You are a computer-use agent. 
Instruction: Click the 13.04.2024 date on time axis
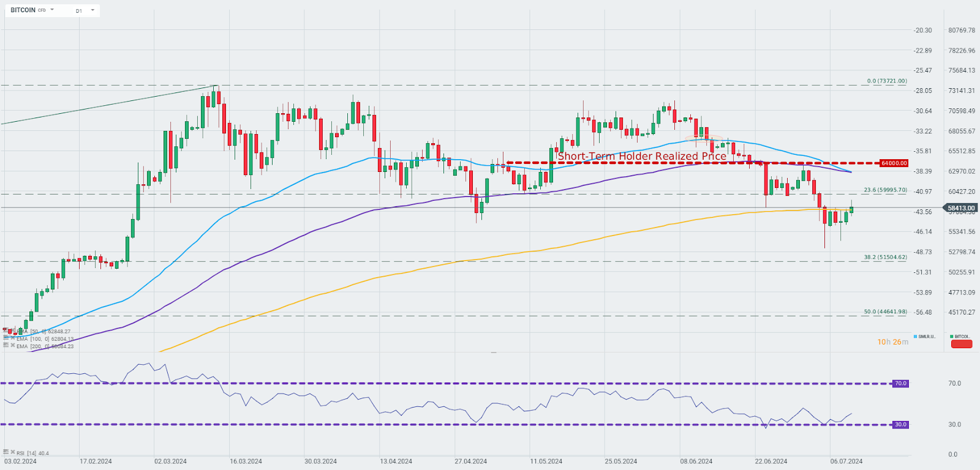point(396,461)
